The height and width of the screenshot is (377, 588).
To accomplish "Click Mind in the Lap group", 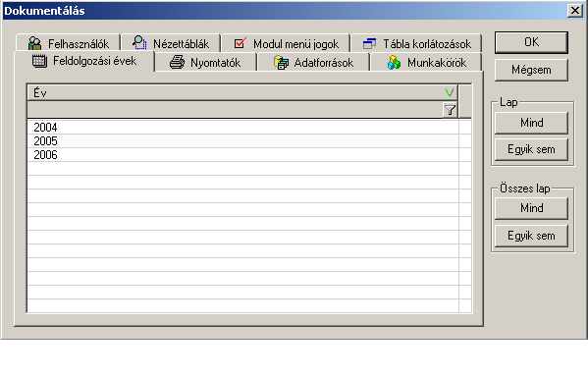I will click(x=531, y=123).
